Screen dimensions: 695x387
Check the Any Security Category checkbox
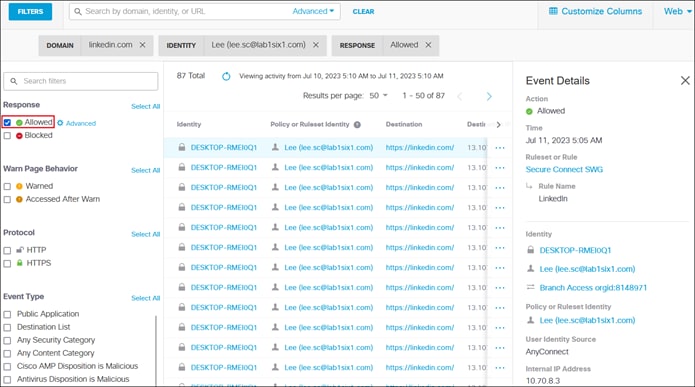click(x=7, y=340)
